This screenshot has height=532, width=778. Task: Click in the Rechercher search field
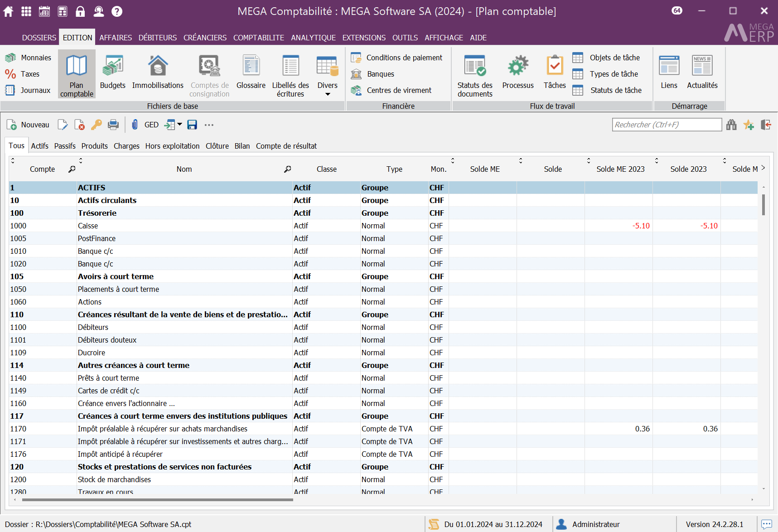(666, 125)
